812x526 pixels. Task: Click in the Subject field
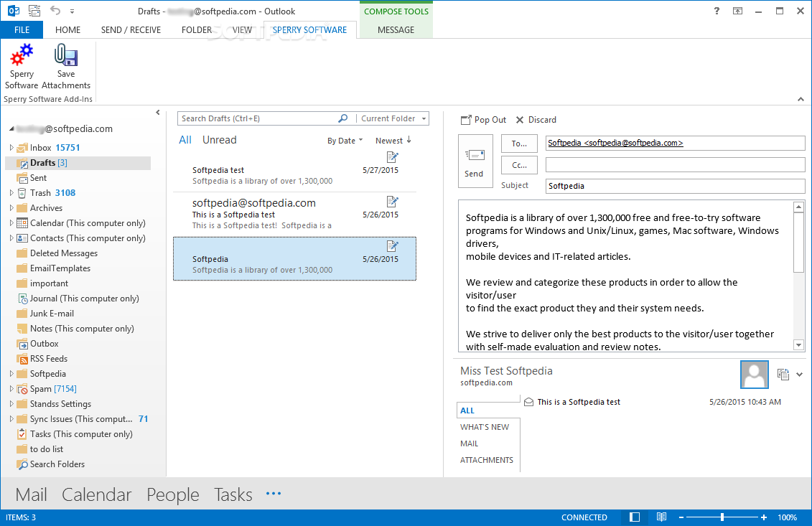pyautogui.click(x=676, y=186)
